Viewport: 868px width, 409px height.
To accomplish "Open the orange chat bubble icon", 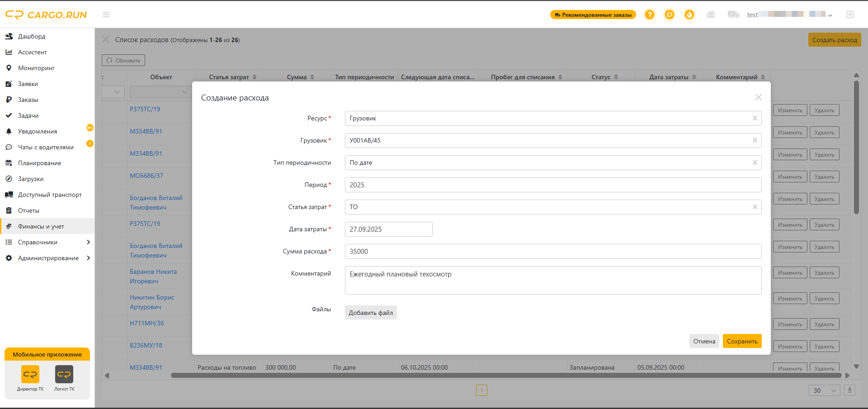I will click(x=670, y=14).
